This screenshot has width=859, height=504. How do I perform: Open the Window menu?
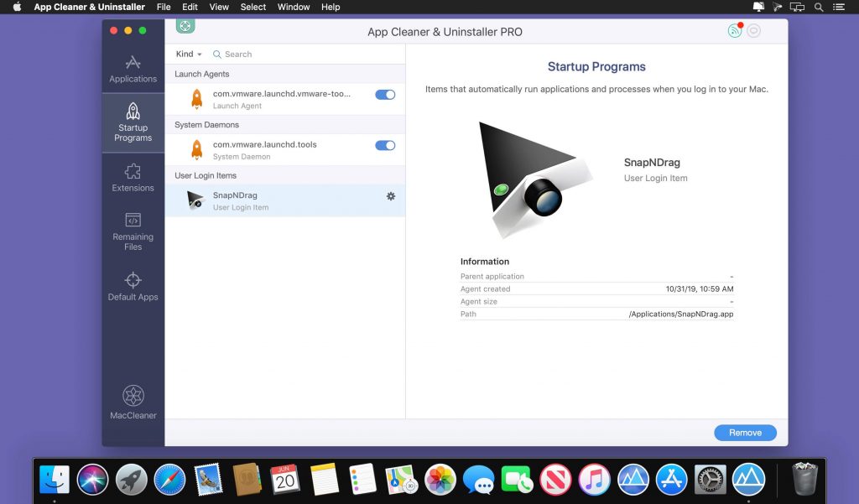tap(293, 7)
